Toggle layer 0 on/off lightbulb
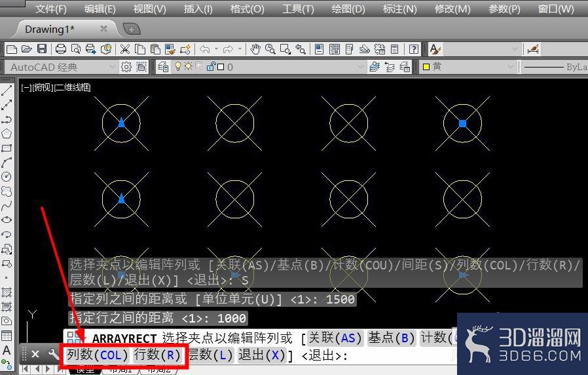The height and width of the screenshot is (375, 588). point(178,67)
